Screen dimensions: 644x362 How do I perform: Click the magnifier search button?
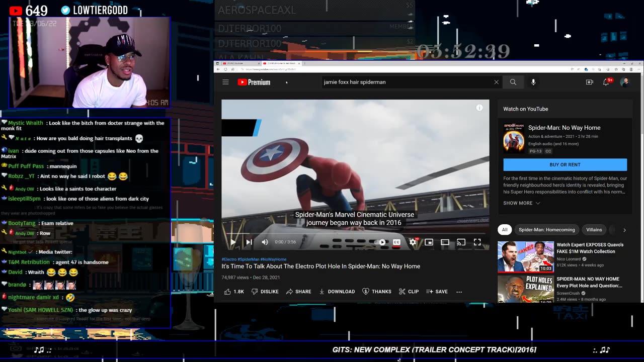point(513,82)
